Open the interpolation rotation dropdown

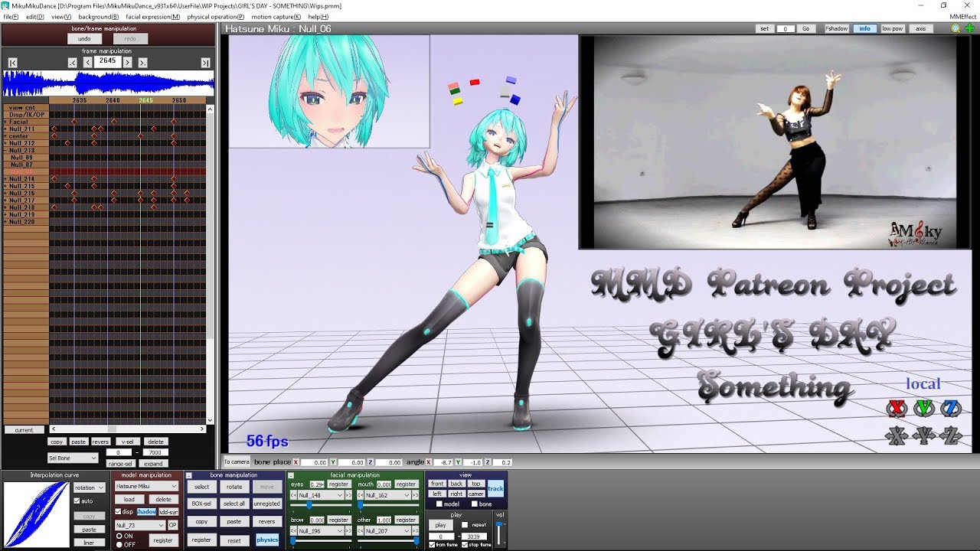pos(90,487)
